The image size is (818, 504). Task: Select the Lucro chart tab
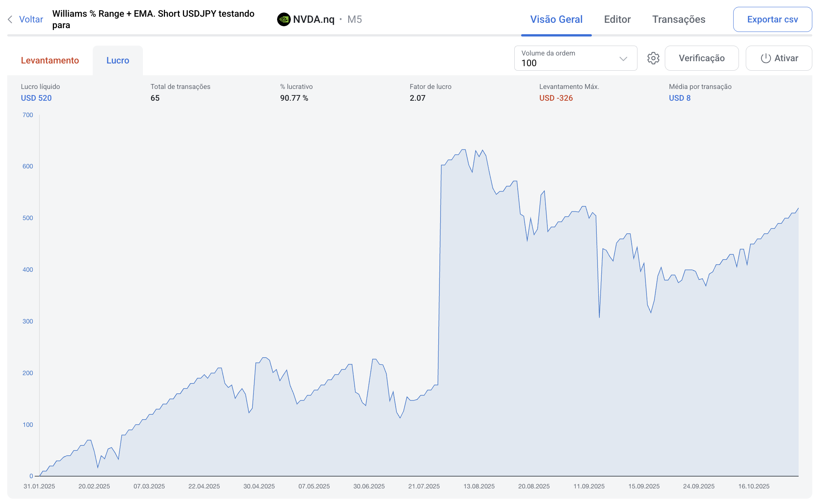tap(118, 60)
